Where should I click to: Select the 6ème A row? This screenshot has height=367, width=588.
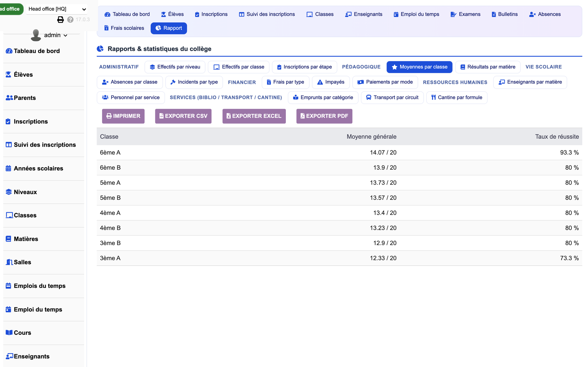click(339, 153)
